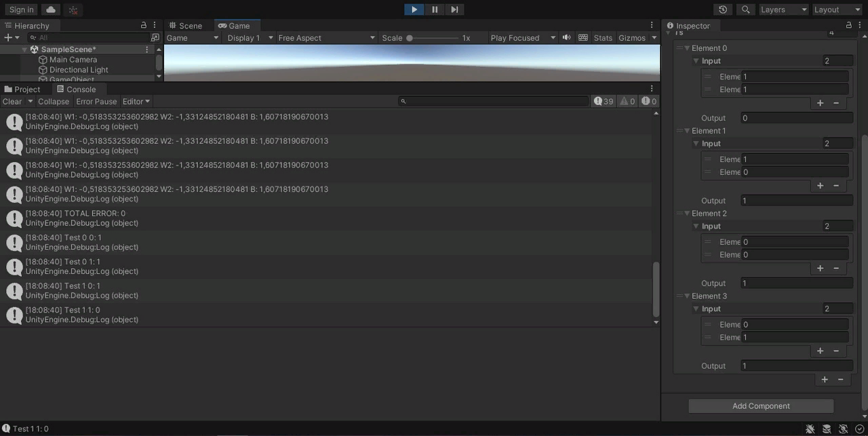Open the Inspector panel's kebab menu icon
Image resolution: width=868 pixels, height=436 pixels.
coord(859,25)
